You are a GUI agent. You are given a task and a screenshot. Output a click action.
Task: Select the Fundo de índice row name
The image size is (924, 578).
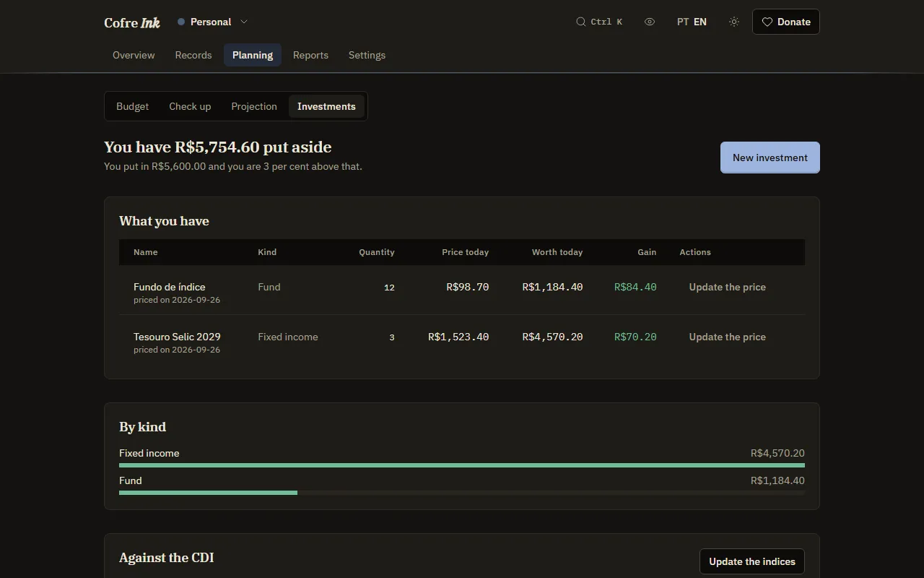point(170,287)
